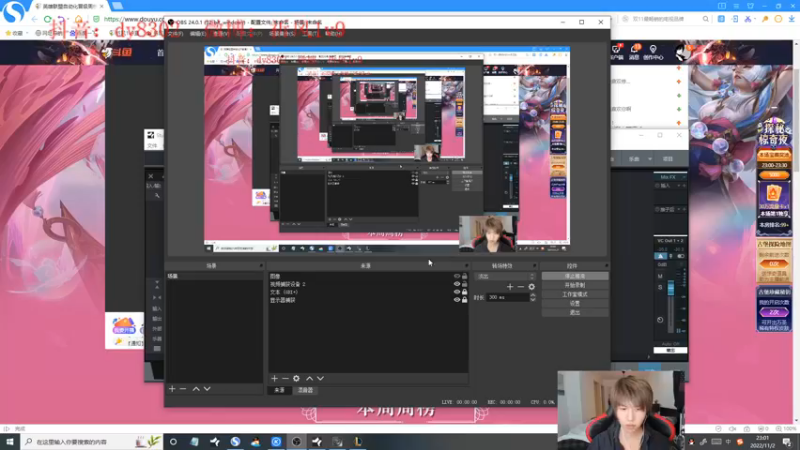
Task: Move the scene up in Scenes panel
Action: pyautogui.click(x=196, y=389)
